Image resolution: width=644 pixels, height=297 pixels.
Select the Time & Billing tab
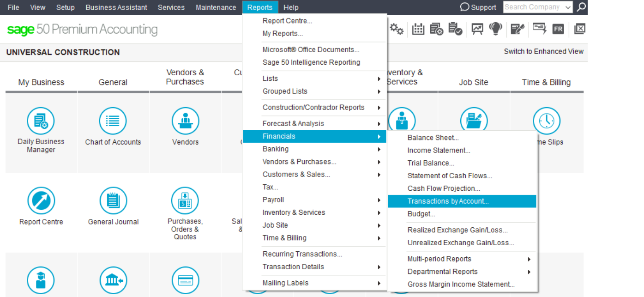click(546, 82)
